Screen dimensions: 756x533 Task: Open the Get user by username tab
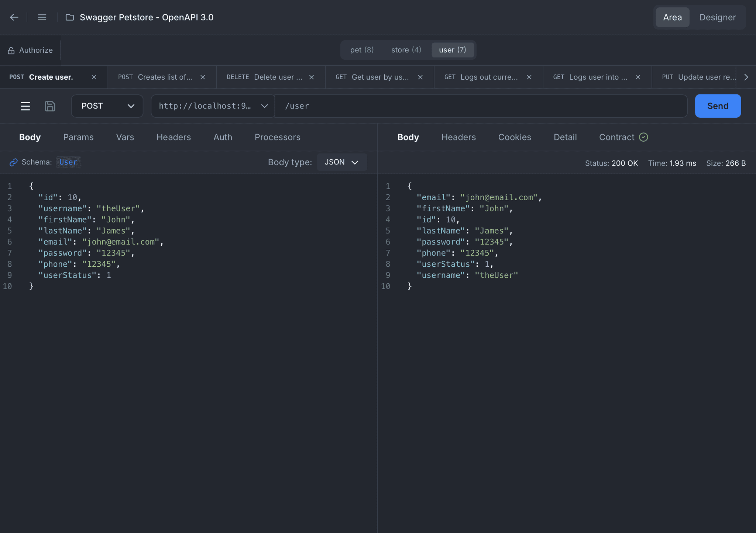380,77
